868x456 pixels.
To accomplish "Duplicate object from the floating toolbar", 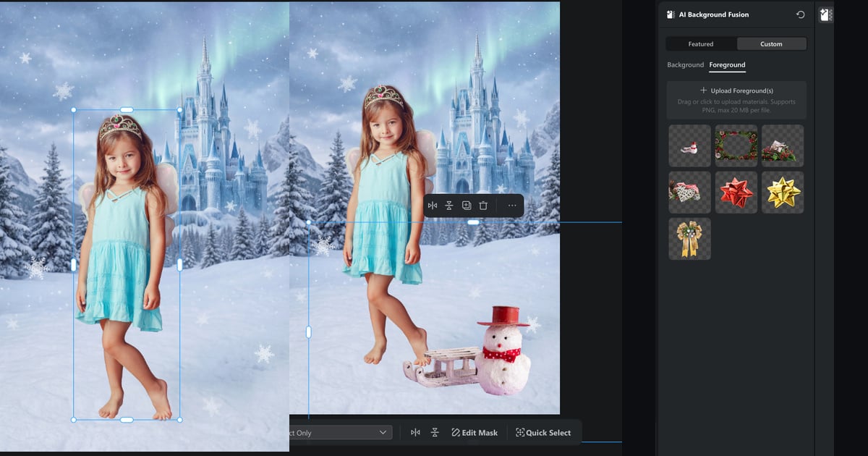I will [467, 206].
